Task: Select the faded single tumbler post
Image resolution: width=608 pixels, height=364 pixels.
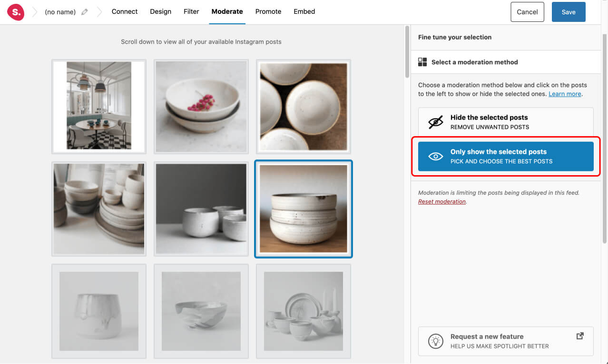Action: click(x=99, y=311)
